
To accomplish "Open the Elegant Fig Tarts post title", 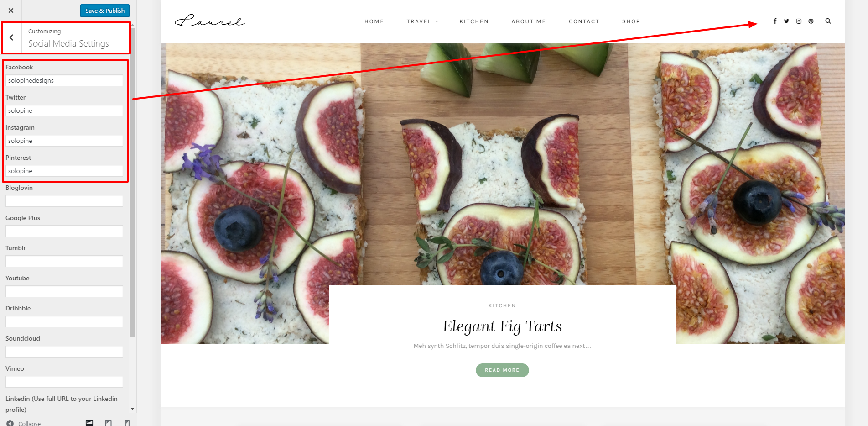I will (502, 326).
